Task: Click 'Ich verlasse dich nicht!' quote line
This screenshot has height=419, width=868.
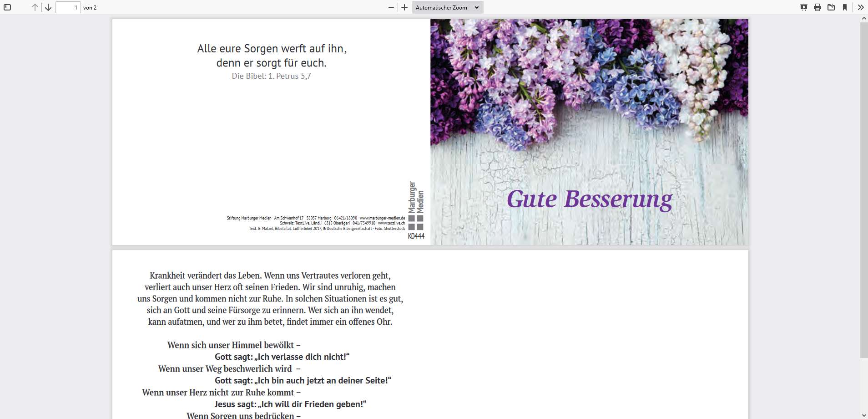Action: [282, 357]
